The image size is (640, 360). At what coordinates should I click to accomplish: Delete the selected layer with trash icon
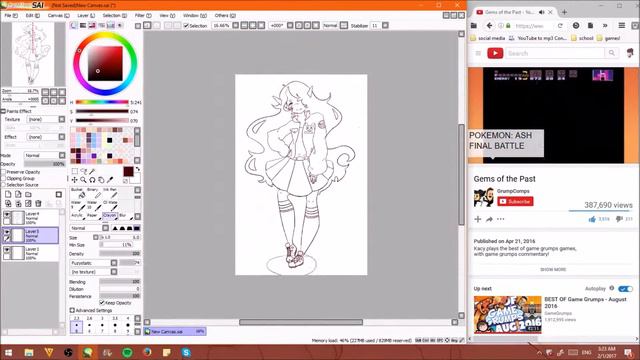tap(38, 203)
